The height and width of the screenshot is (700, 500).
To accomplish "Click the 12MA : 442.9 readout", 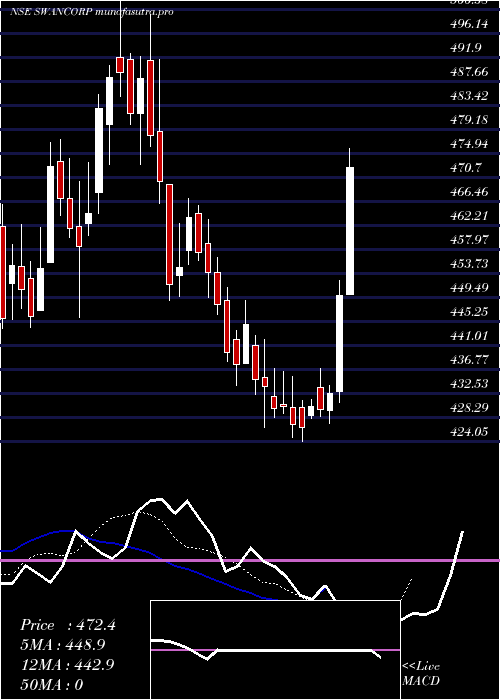I will (68, 665).
